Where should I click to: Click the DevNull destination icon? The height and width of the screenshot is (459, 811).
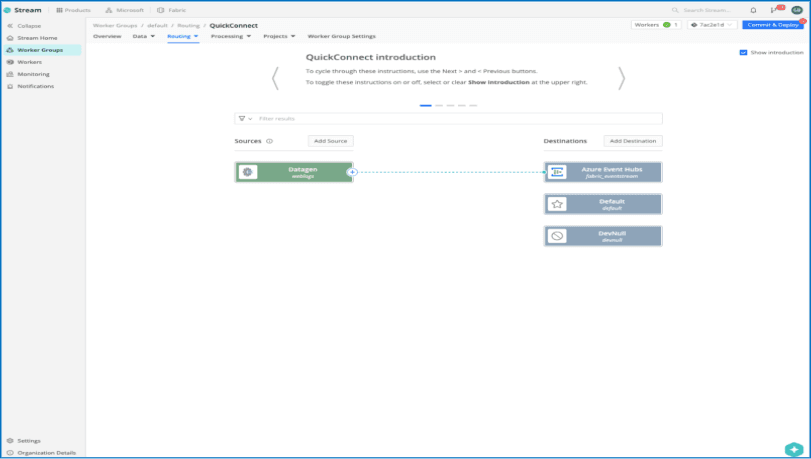(x=558, y=236)
